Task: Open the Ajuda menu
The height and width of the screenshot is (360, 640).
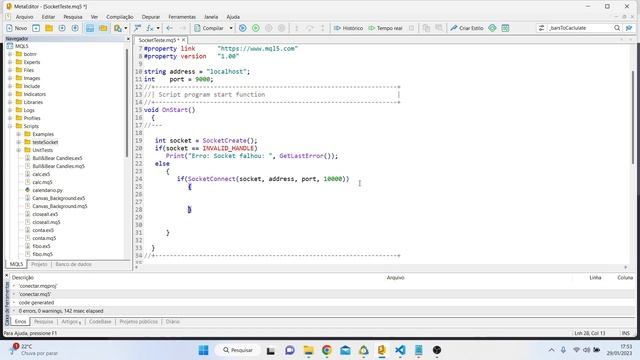Action: tap(233, 17)
